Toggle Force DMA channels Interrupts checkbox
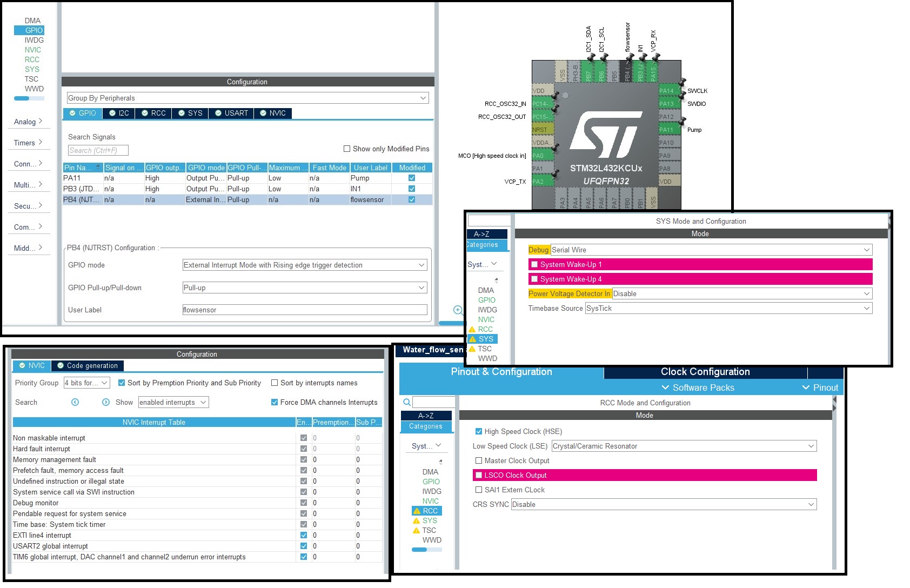 click(275, 402)
